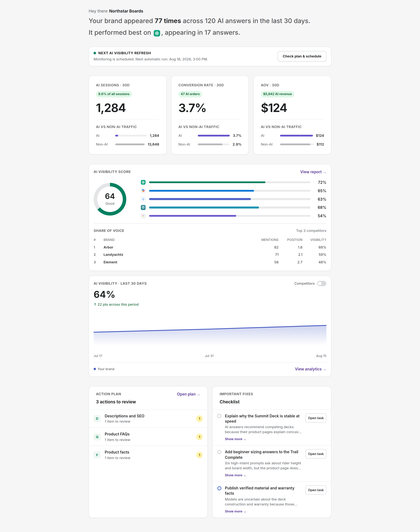
Task: Click the 64 Good score ring
Action: (x=110, y=199)
